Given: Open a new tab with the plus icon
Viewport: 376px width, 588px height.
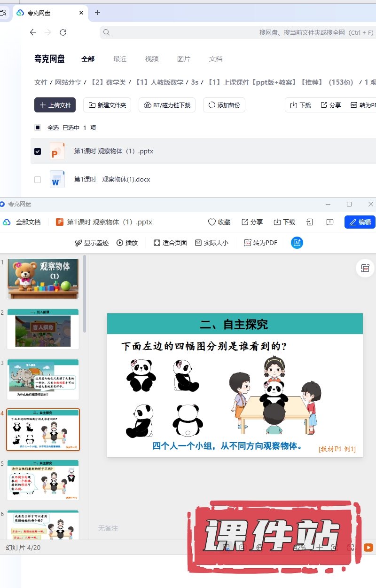Looking at the screenshot, I should [97, 13].
